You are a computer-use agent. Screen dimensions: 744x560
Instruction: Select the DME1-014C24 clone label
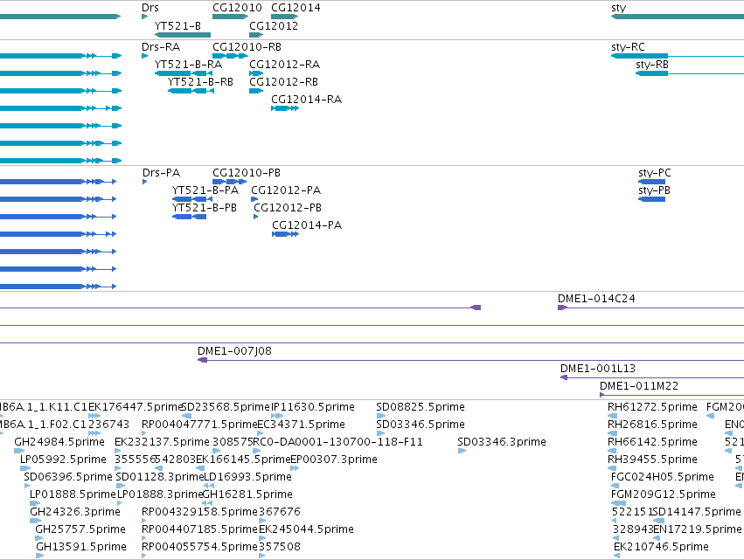[596, 299]
